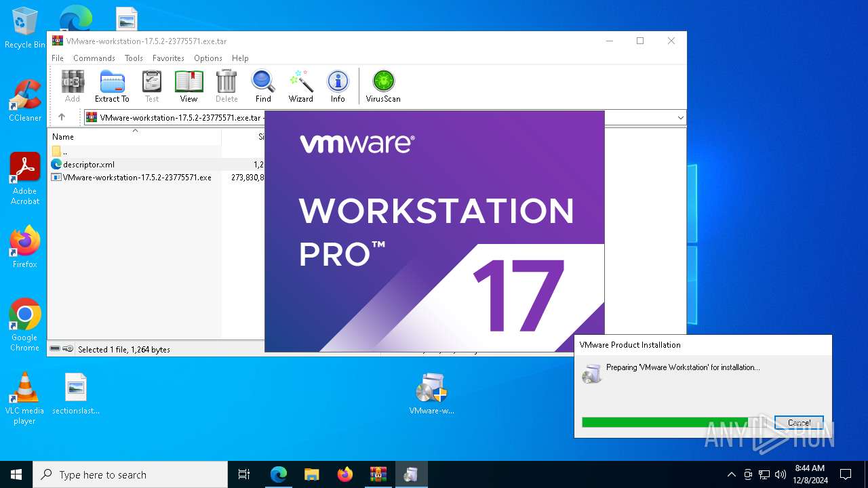This screenshot has height=488, width=868.
Task: Open the clock showing 8:44 AM
Action: click(x=810, y=474)
